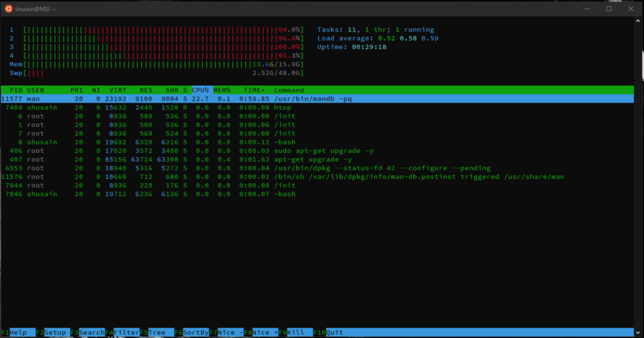Select the -bash row with PID 8

tap(317, 142)
